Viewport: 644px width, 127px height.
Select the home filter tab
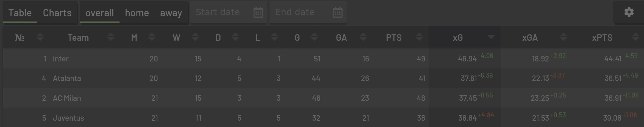[x=137, y=13]
